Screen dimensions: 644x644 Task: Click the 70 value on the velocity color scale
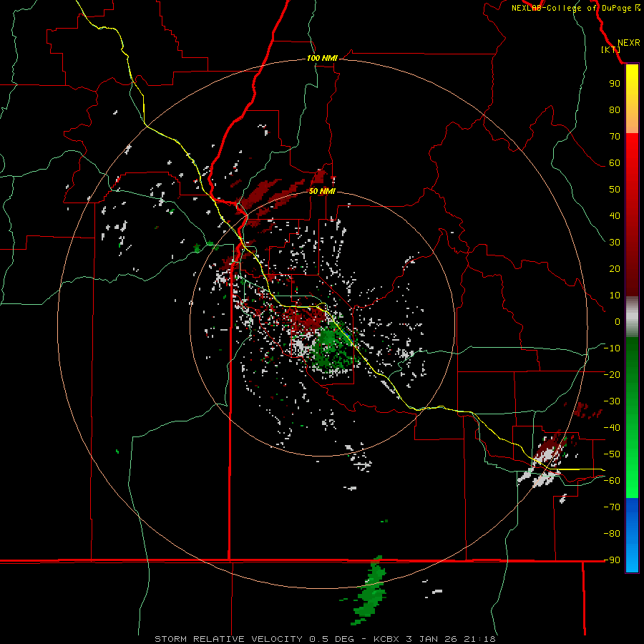pos(615,137)
